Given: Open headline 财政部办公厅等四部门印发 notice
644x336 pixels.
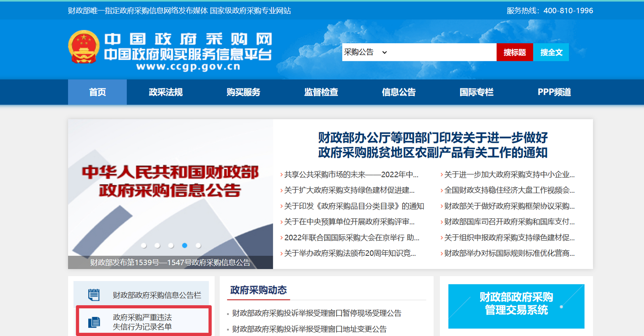Looking at the screenshot, I should pos(433,145).
